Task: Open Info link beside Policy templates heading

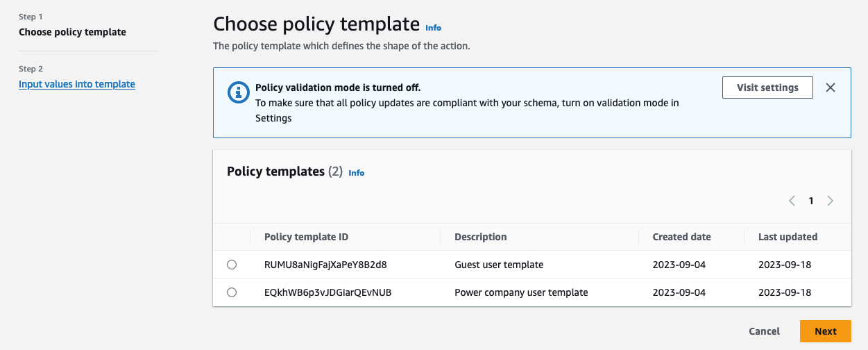Action: (356, 173)
